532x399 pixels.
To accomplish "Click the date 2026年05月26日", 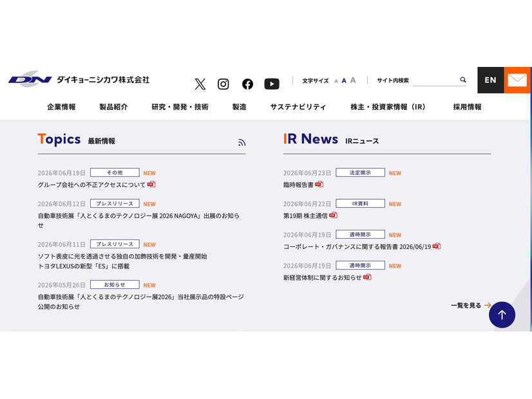I will coord(61,285).
